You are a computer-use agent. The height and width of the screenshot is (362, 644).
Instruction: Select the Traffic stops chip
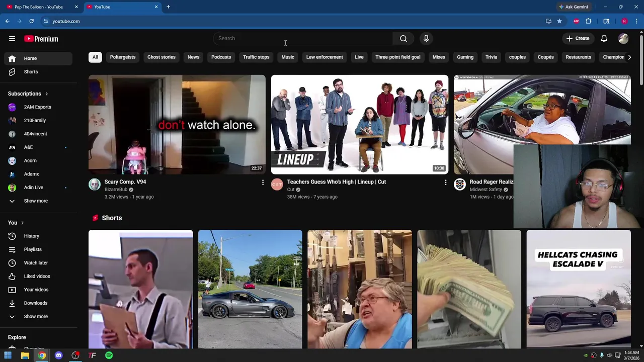point(256,57)
